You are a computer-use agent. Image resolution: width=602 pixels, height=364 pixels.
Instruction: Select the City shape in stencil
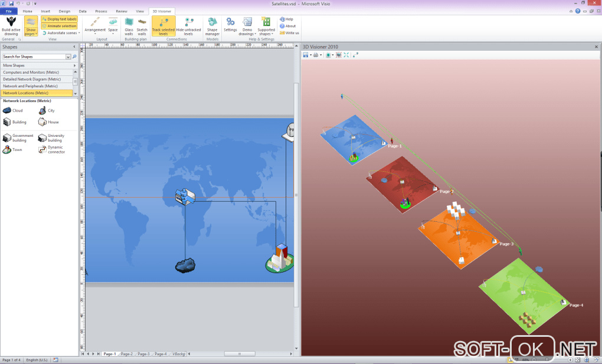tap(47, 110)
